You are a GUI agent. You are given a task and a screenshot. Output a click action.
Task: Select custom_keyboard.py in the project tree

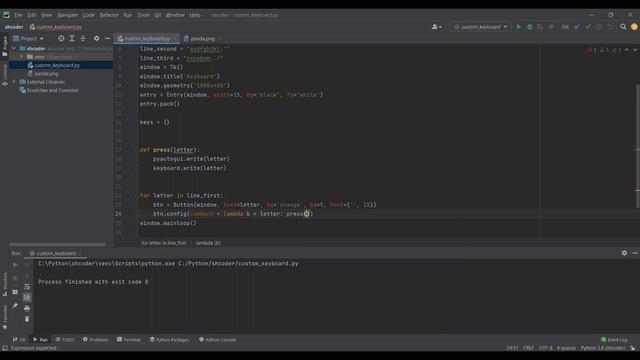(x=57, y=65)
